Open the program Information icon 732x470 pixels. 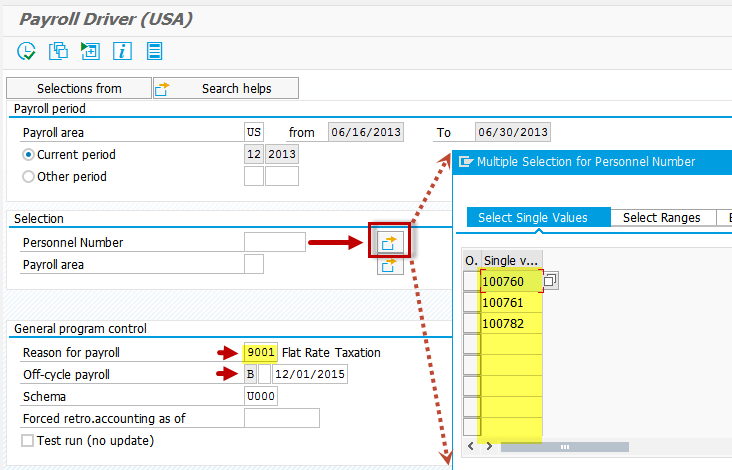(x=122, y=51)
